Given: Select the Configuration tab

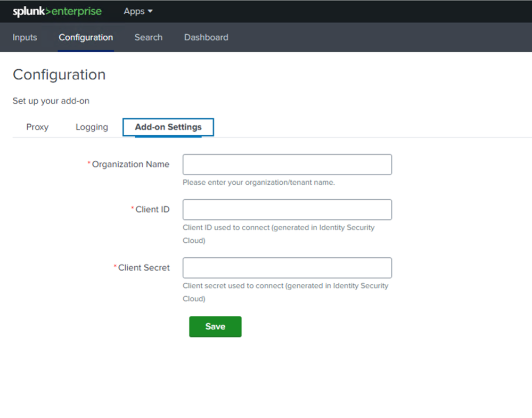Looking at the screenshot, I should [86, 37].
